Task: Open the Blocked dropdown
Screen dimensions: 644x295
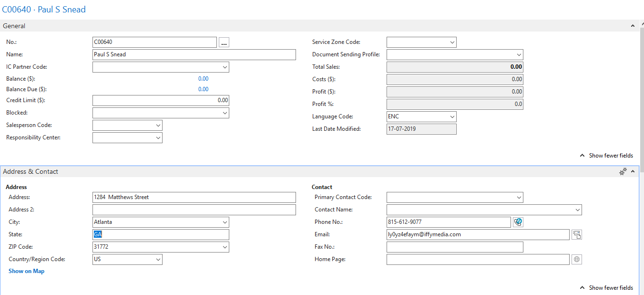Action: click(225, 113)
